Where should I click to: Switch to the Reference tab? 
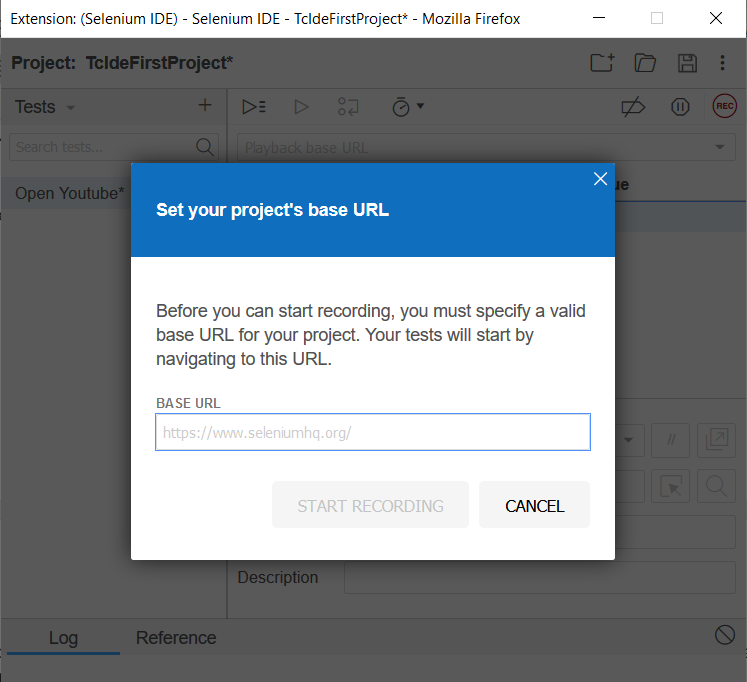coord(176,638)
